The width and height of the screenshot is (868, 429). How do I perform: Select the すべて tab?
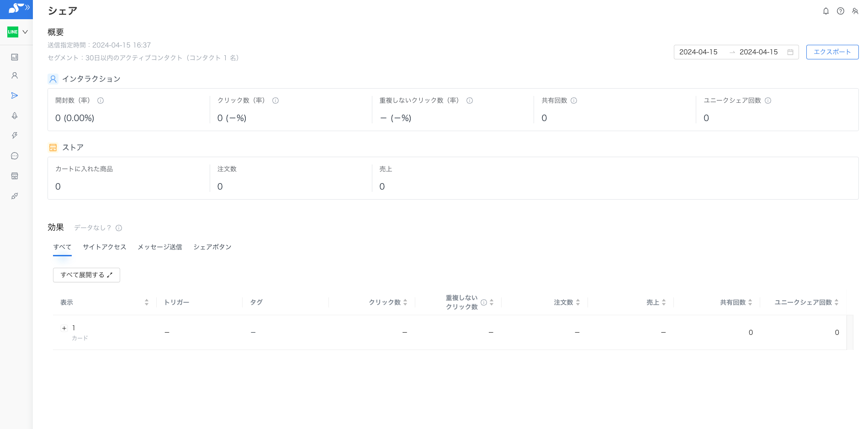click(x=62, y=247)
